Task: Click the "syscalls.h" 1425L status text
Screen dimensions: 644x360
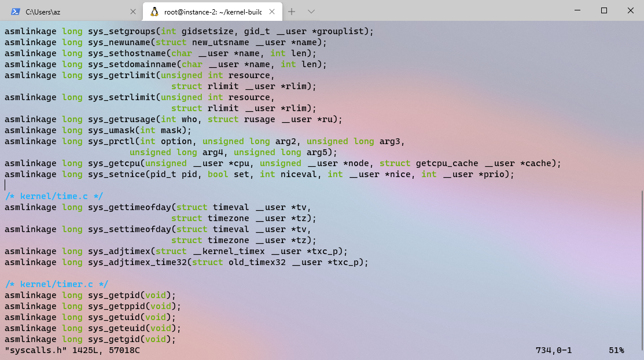Action: point(72,351)
